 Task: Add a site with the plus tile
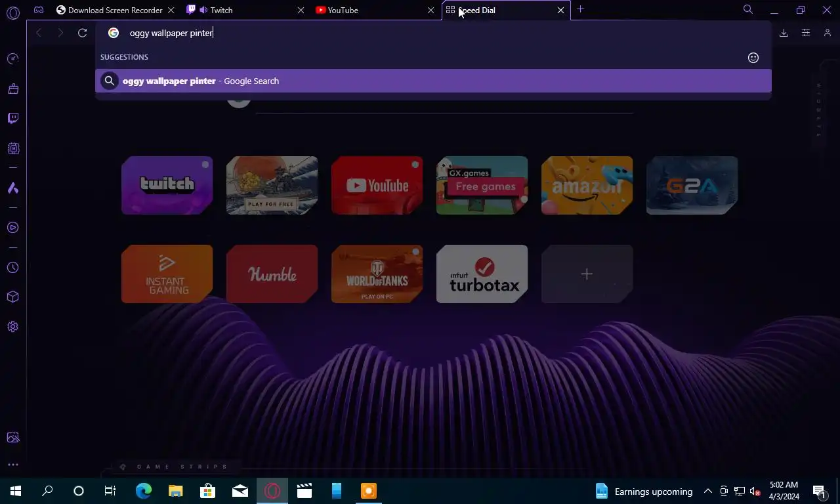coord(587,274)
